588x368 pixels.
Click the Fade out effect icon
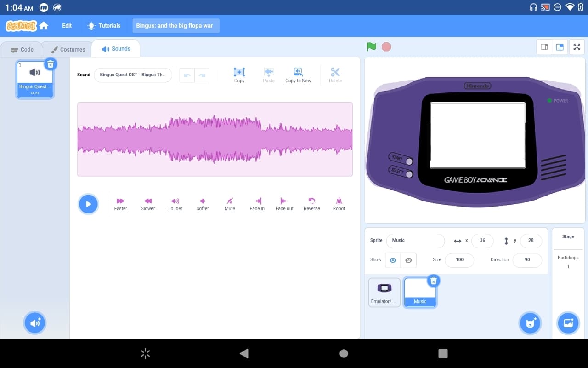[284, 201]
